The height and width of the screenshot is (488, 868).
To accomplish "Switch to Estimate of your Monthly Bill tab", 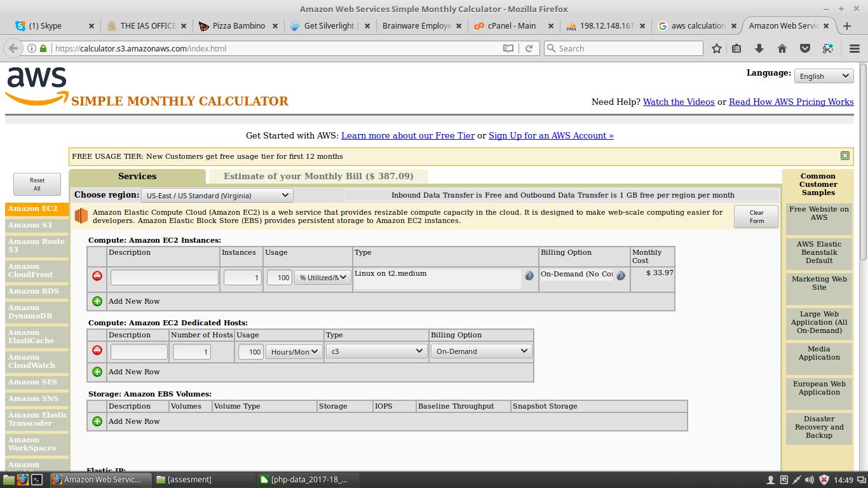I will coord(318,177).
